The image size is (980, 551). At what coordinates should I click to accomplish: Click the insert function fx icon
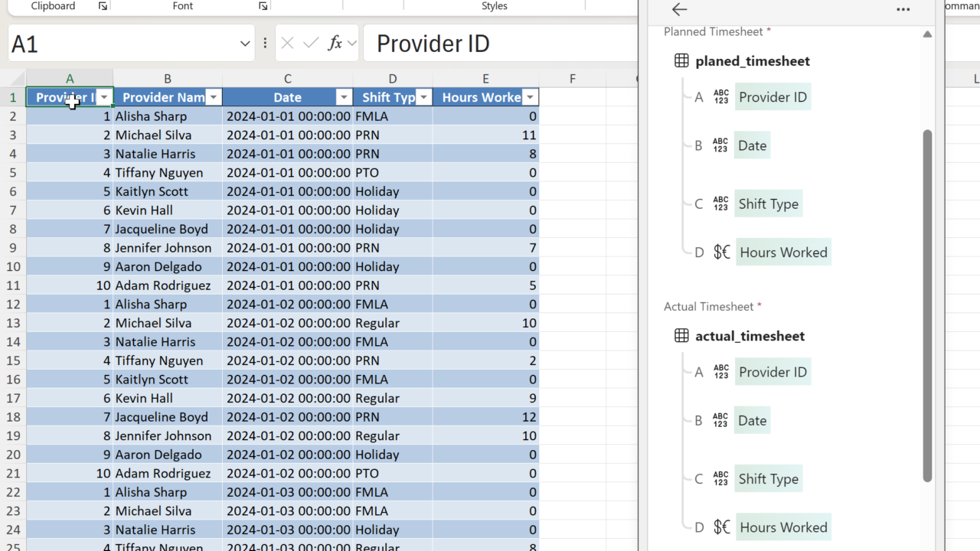tap(335, 44)
